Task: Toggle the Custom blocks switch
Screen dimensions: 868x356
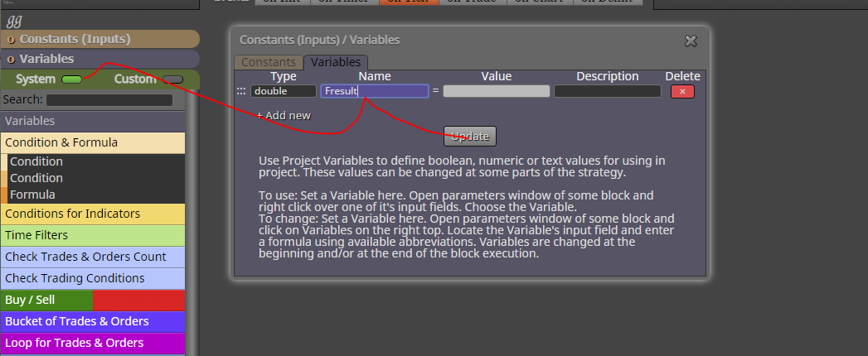Action: tap(172, 79)
